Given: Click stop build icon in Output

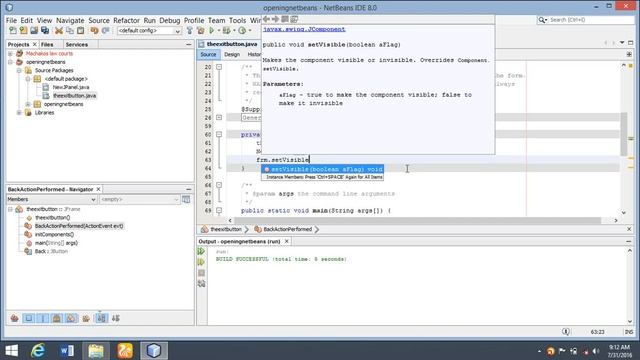Looking at the screenshot, I should pos(201,273).
